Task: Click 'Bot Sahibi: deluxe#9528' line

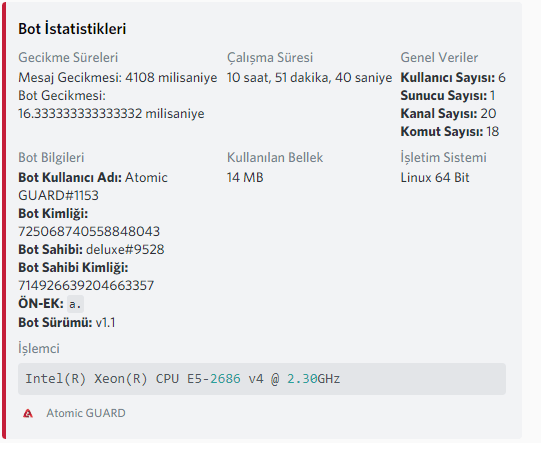Action: pyautogui.click(x=91, y=249)
